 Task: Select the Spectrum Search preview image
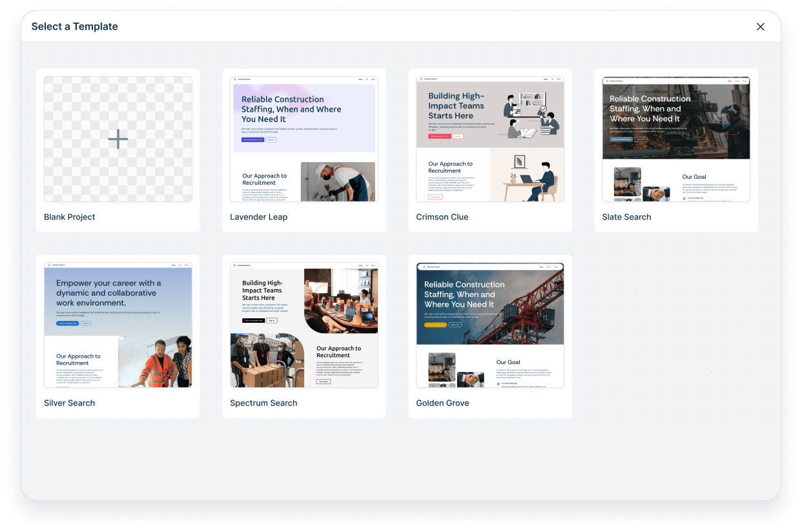(x=304, y=325)
